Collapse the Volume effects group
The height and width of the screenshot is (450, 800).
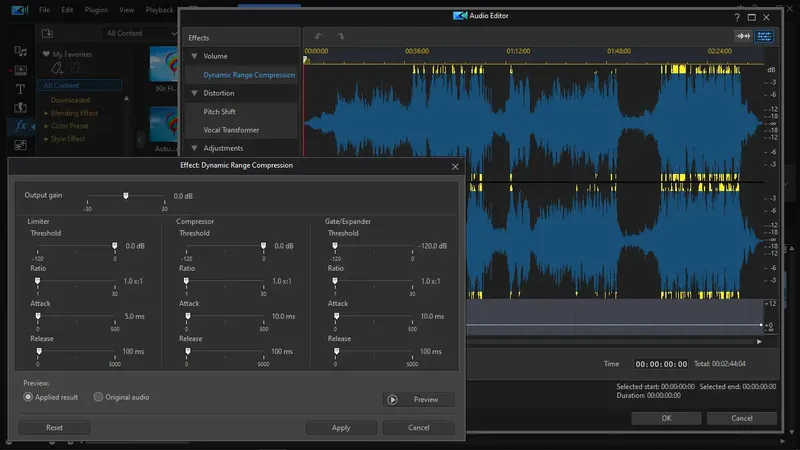[194, 56]
